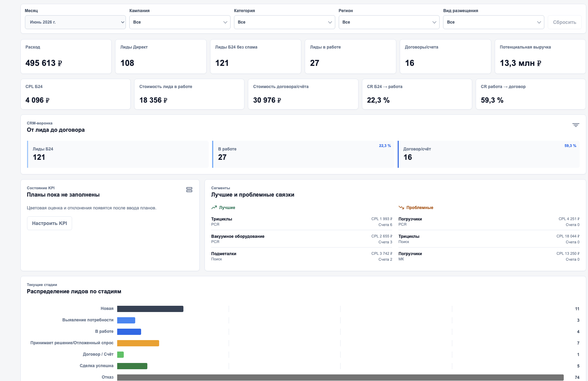
Task: Select the Подметалки Поиск segment row
Action: click(x=302, y=256)
